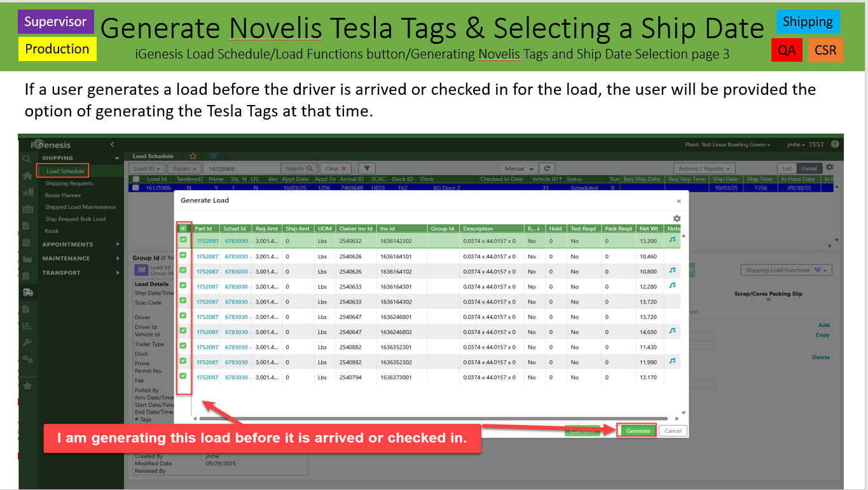The image size is (868, 490).
Task: Click the sidebar search magnifier icon
Action: [27, 159]
